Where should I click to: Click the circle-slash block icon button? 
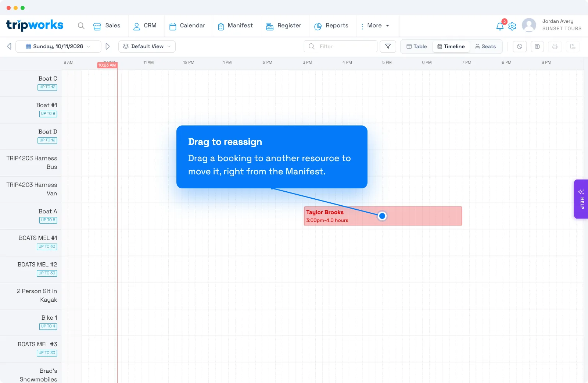(x=520, y=46)
